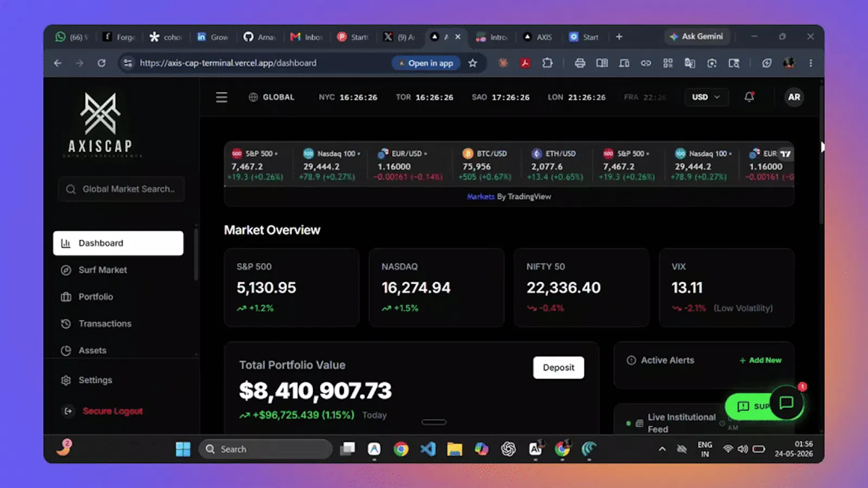Click the TradingView logo on ticker
The width and height of the screenshot is (868, 488).
pyautogui.click(x=786, y=154)
